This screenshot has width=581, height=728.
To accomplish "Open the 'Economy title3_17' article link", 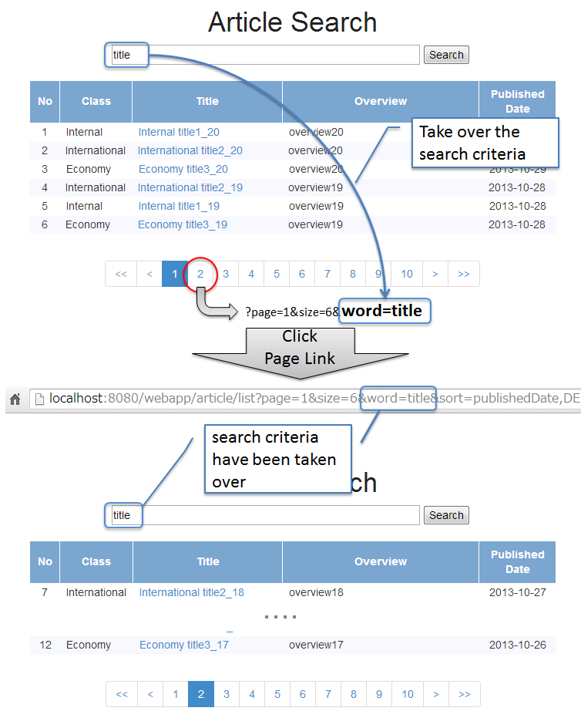I will 183,645.
